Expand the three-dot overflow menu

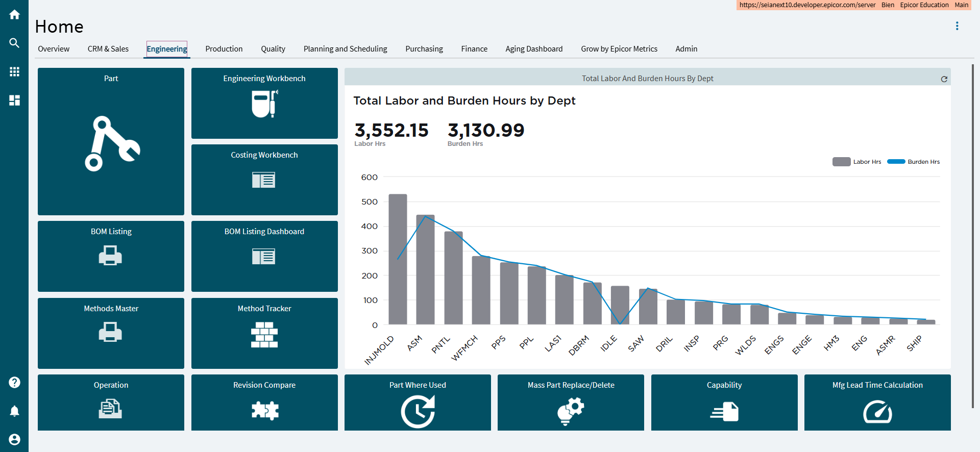(957, 26)
